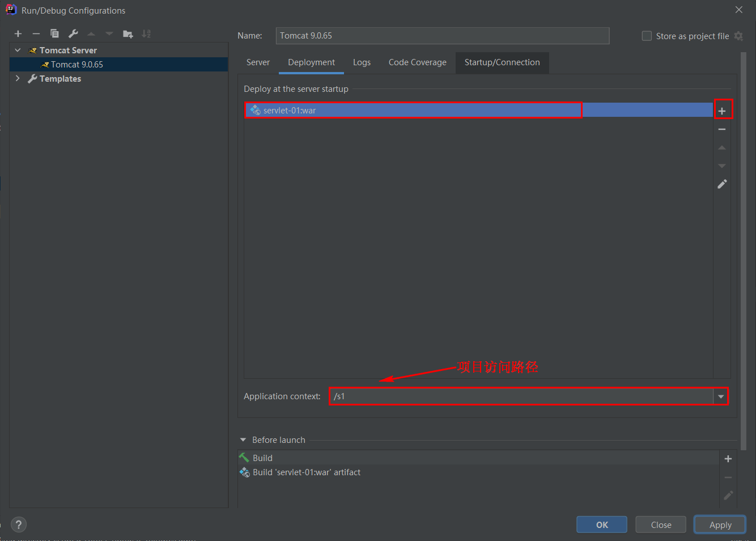The width and height of the screenshot is (756, 541).
Task: Open the Code Coverage tab
Action: coord(417,62)
